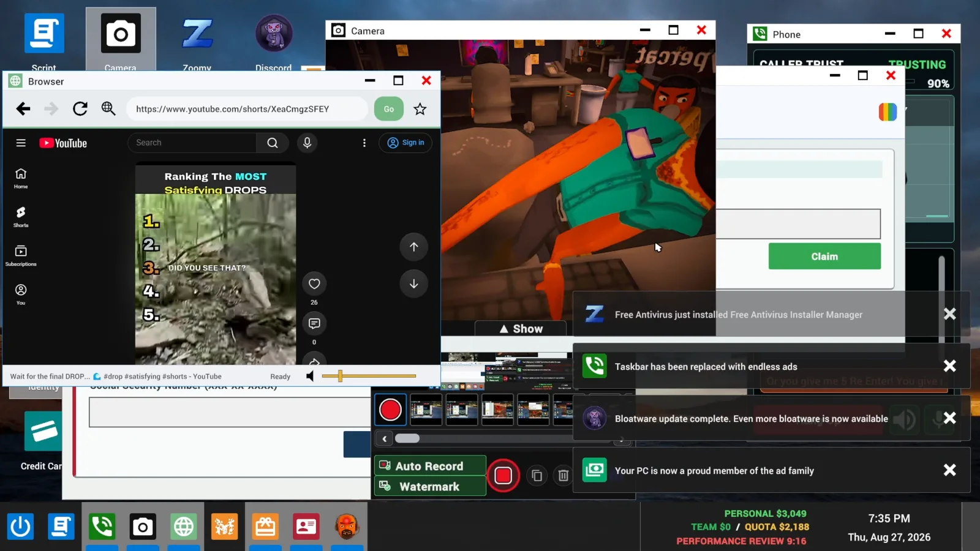
Task: Open the YouTube Subscriptions tab
Action: click(x=21, y=256)
